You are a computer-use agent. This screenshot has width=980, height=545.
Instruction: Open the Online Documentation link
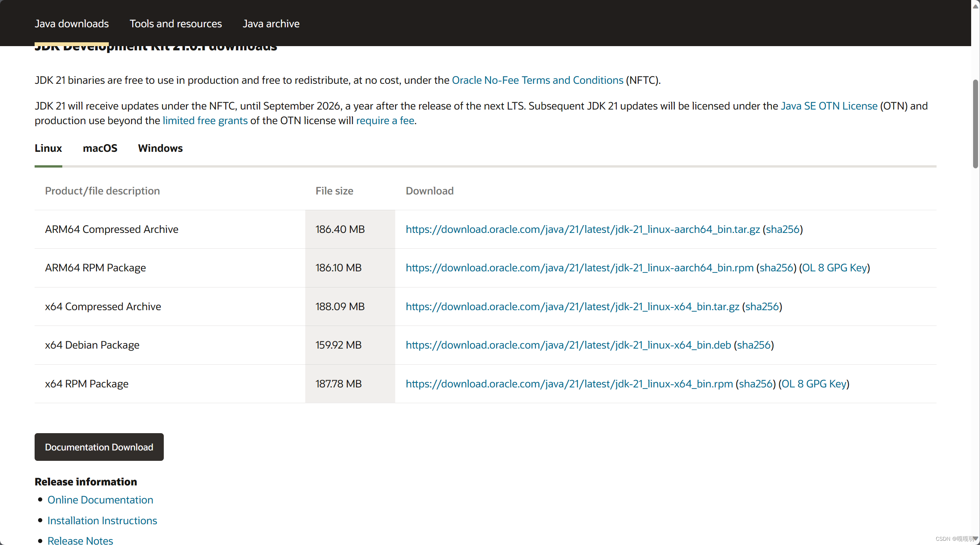tap(100, 500)
